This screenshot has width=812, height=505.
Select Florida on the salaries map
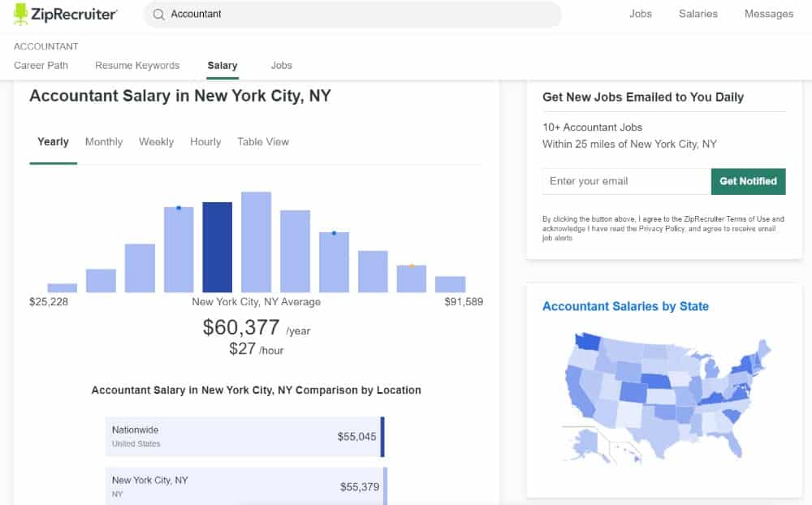733,447
